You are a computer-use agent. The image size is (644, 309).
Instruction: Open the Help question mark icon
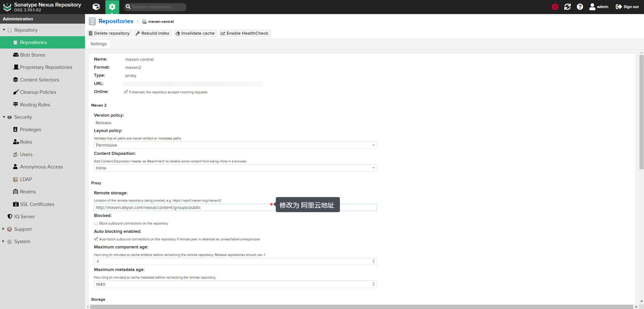tap(580, 7)
